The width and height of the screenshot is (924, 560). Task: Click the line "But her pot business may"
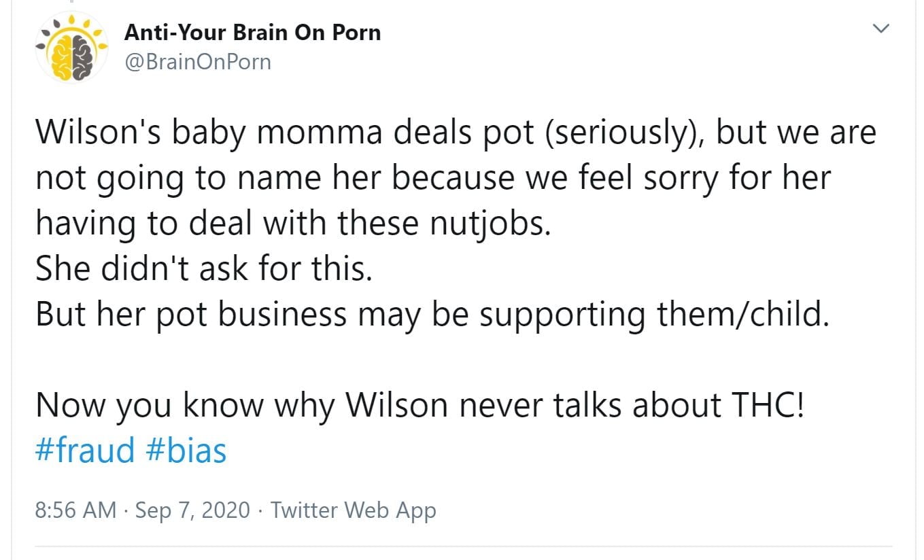tap(432, 314)
